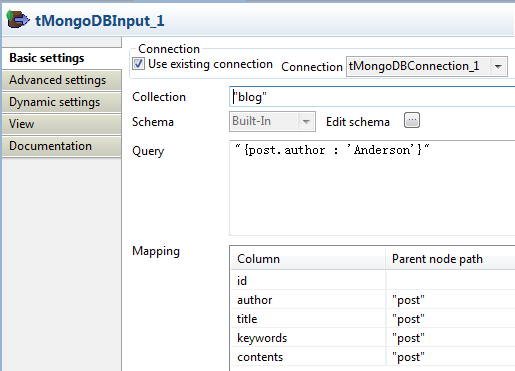Switch to the Advanced settings tab
Viewport: 515px width, 371px height.
(x=62, y=80)
